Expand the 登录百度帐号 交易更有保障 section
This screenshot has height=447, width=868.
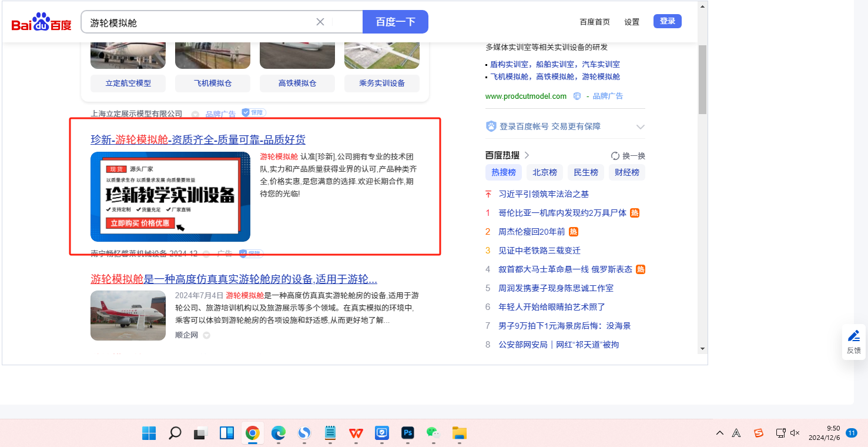[641, 127]
